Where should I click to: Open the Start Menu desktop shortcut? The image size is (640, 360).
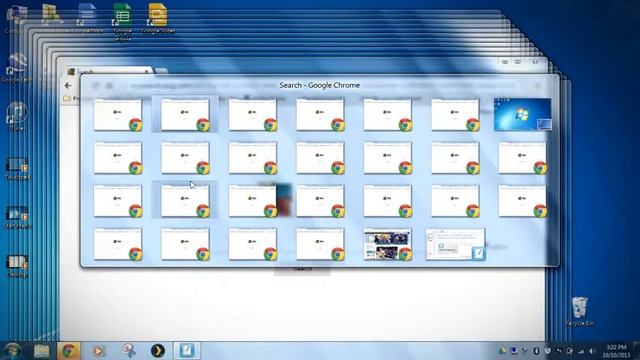point(17,217)
